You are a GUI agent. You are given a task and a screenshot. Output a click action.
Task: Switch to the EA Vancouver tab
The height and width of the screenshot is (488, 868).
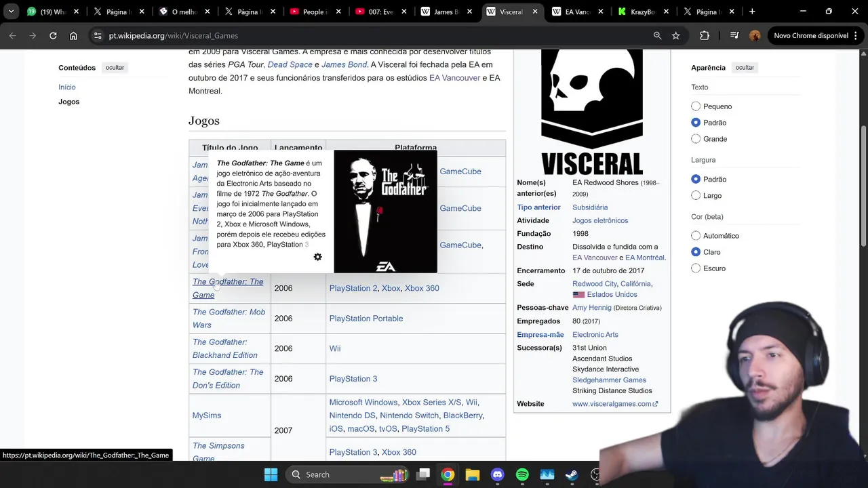click(x=577, y=12)
